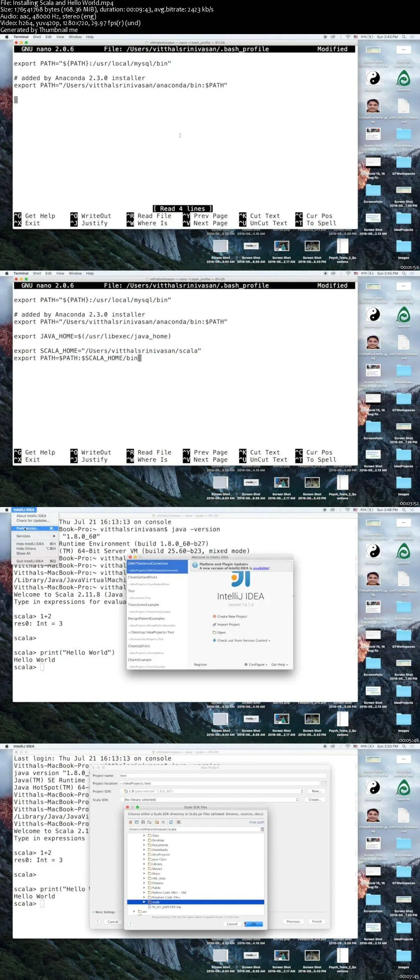Open recent project CleanUpHardDisks

tap(157, 580)
